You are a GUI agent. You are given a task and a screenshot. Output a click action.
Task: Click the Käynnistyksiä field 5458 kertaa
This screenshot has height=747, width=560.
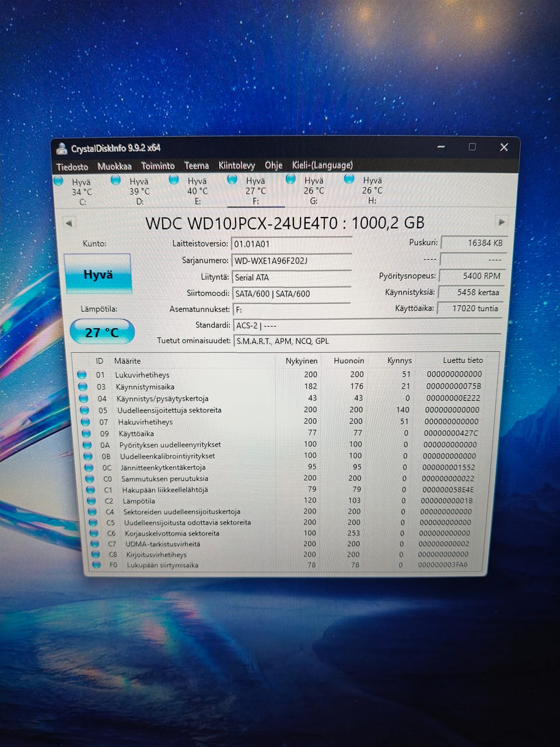coord(470,292)
